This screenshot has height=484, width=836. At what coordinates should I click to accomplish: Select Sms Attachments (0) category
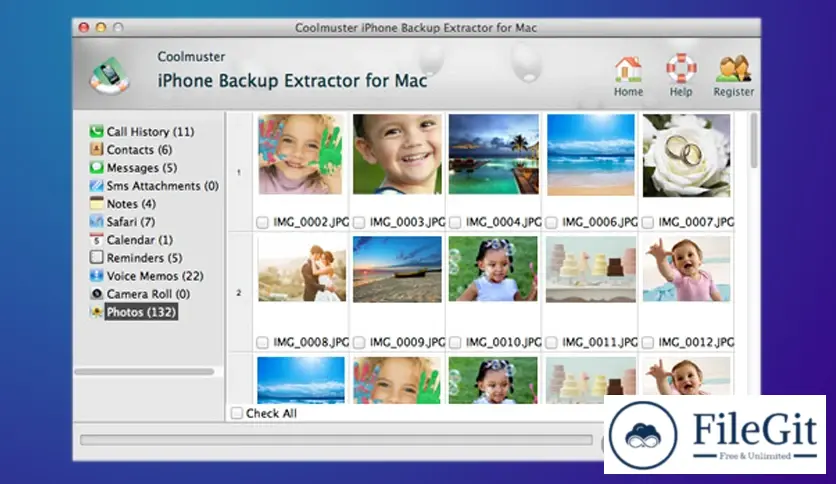163,186
